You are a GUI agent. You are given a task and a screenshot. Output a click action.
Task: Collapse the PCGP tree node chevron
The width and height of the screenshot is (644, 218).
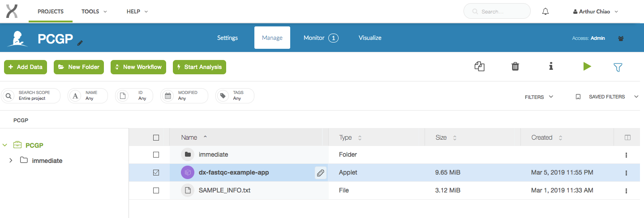(x=5, y=145)
